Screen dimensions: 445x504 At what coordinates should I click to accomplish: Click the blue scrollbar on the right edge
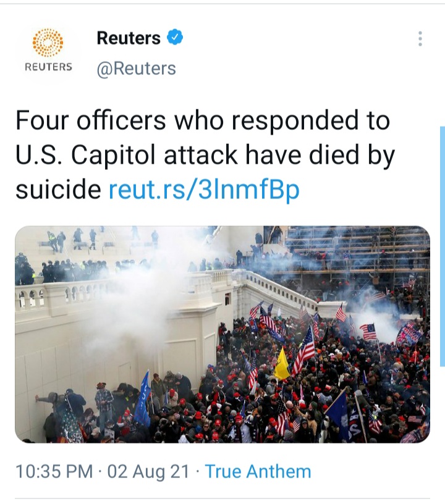tap(443, 246)
